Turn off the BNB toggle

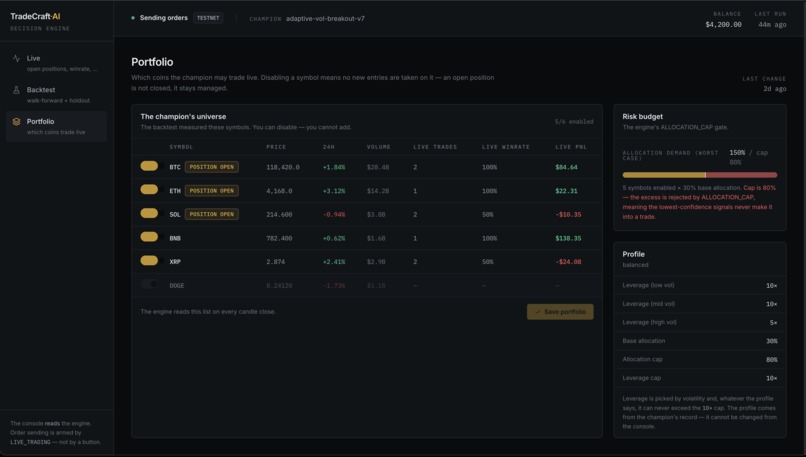(150, 237)
